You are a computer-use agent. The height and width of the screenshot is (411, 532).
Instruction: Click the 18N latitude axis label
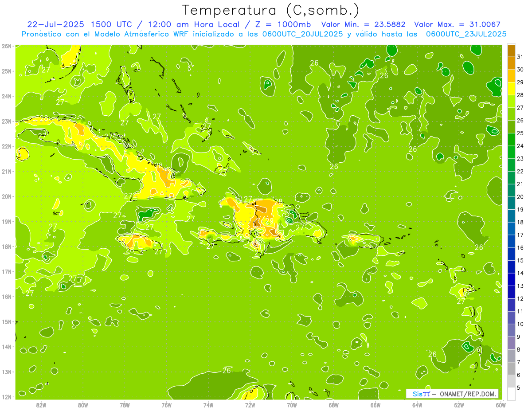(x=7, y=247)
